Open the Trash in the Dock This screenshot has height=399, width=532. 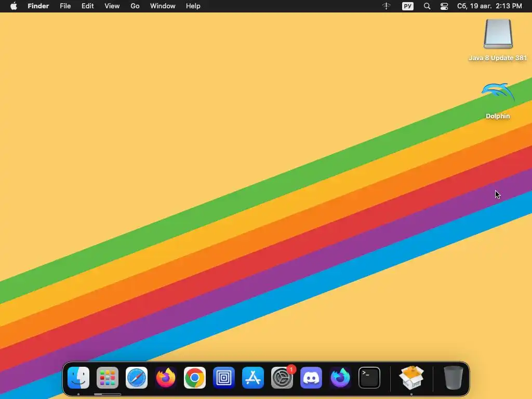coord(453,378)
